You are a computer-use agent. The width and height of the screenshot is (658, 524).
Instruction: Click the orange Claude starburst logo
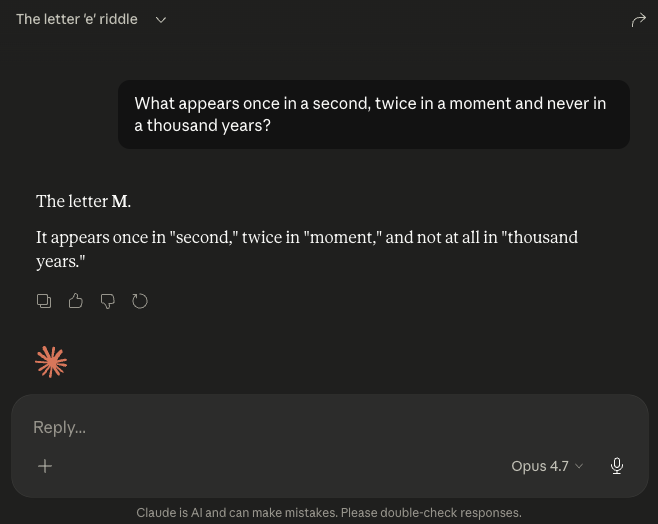[x=51, y=361]
